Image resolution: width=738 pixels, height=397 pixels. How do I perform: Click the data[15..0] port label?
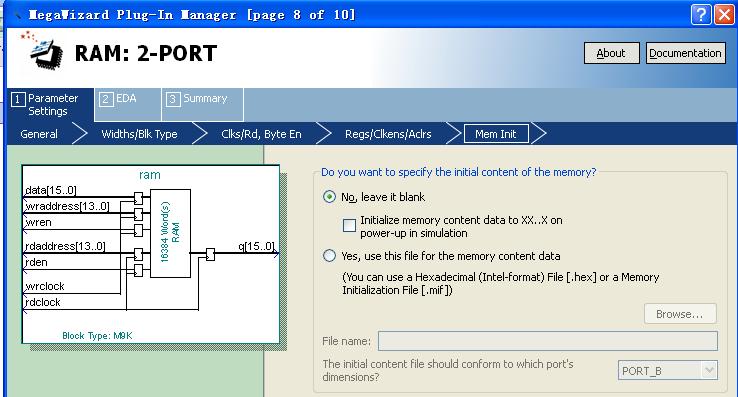pyautogui.click(x=50, y=190)
